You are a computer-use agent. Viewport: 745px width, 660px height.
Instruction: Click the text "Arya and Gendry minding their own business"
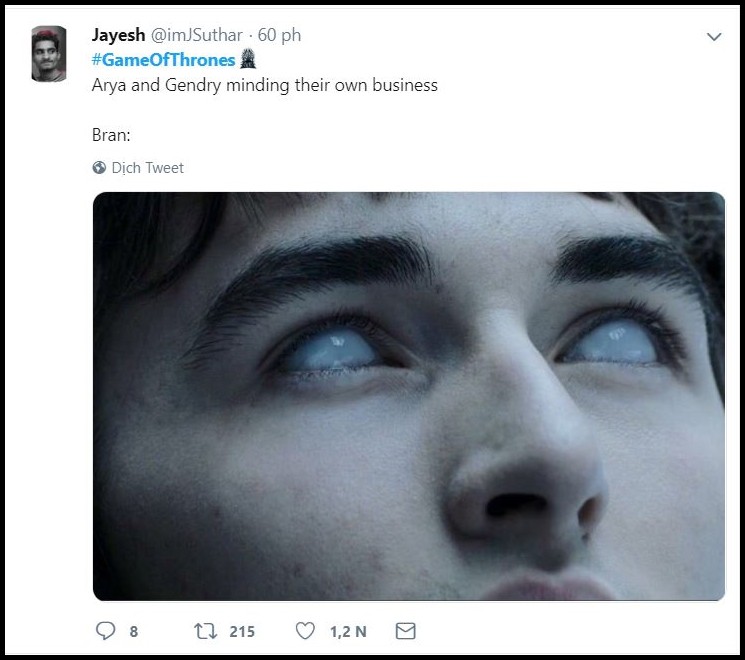pos(264,85)
